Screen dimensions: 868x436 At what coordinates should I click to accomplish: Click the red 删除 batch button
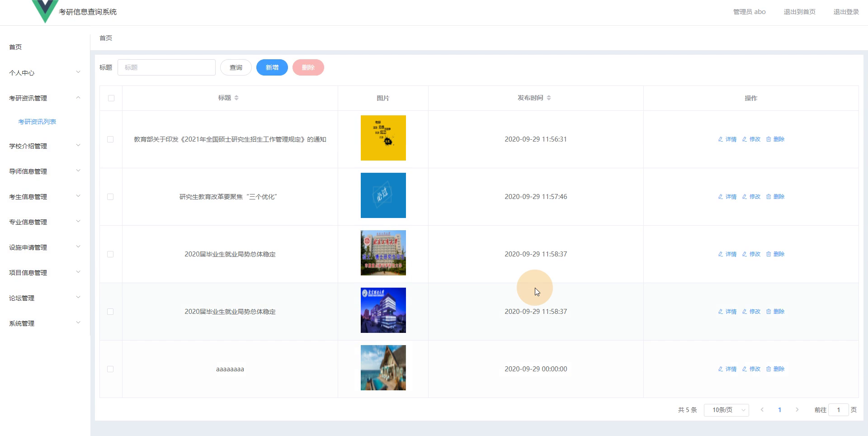(308, 67)
